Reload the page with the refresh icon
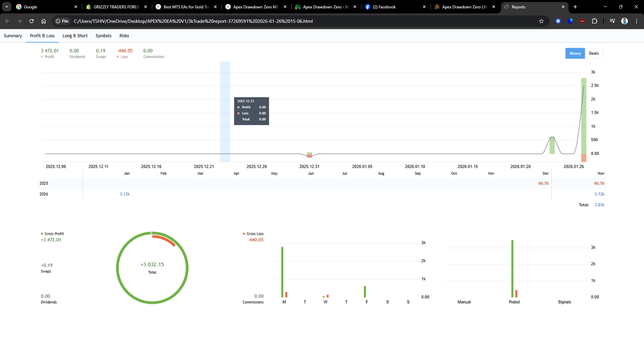 point(31,21)
